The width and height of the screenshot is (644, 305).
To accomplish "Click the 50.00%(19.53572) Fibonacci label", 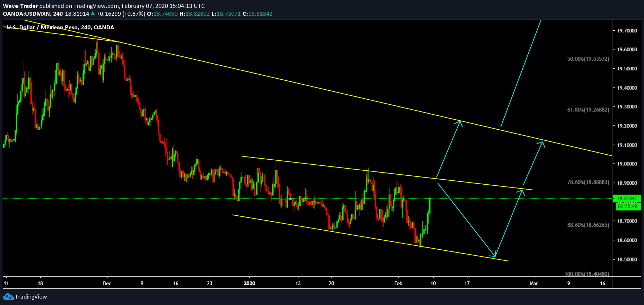I will (x=588, y=59).
